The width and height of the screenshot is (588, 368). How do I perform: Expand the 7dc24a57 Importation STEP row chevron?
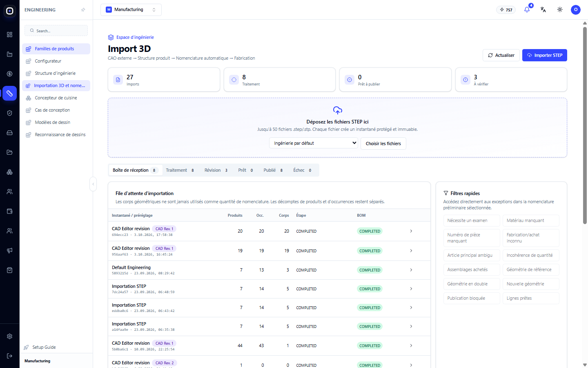click(411, 289)
